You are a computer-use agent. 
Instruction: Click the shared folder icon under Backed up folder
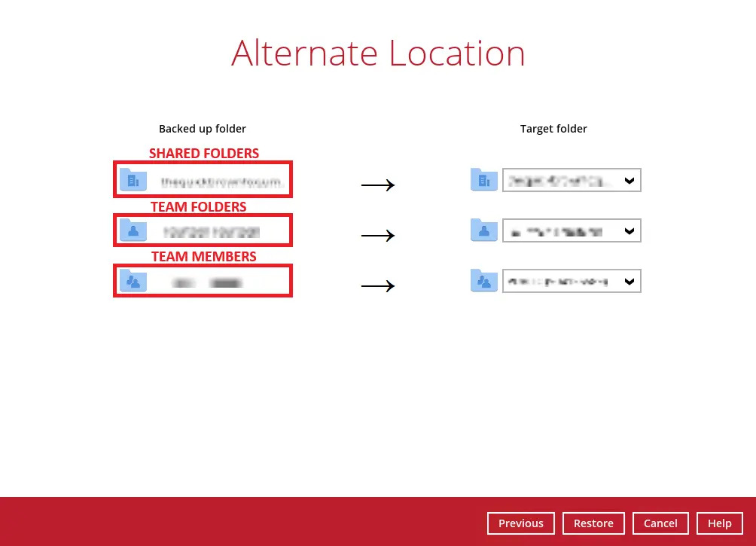[133, 180]
